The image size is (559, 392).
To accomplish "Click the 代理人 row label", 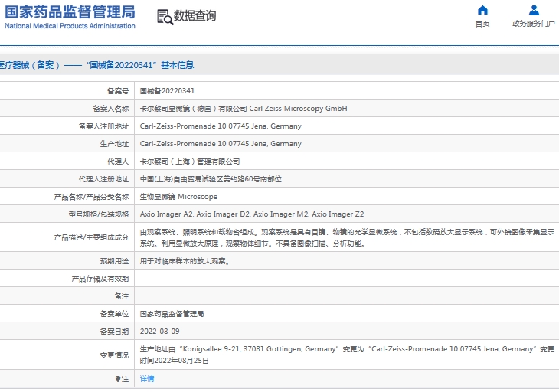I will click(x=118, y=162).
